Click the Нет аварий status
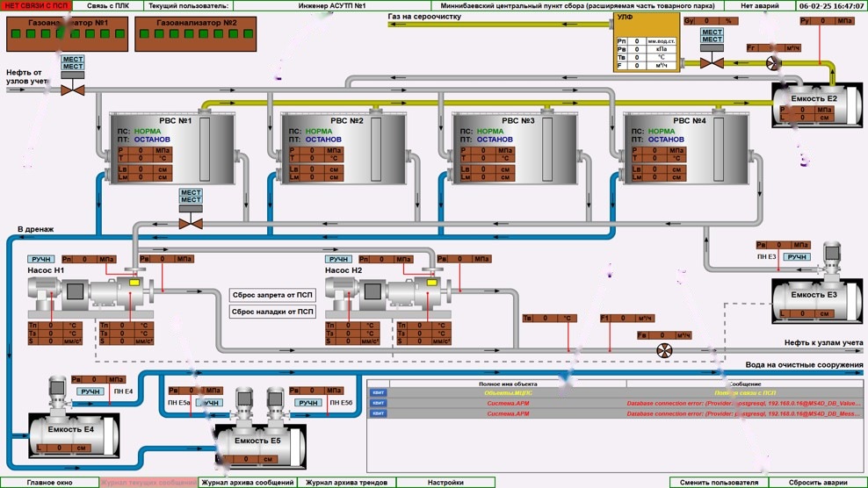 click(x=759, y=5)
